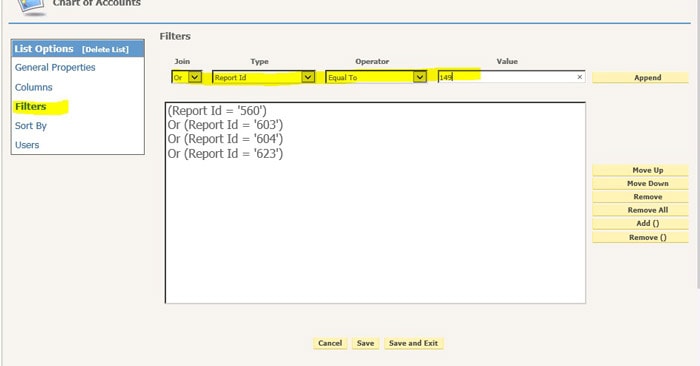Open the Type dropdown showing Report Id
Screen dimensions: 700x366
coord(263,77)
